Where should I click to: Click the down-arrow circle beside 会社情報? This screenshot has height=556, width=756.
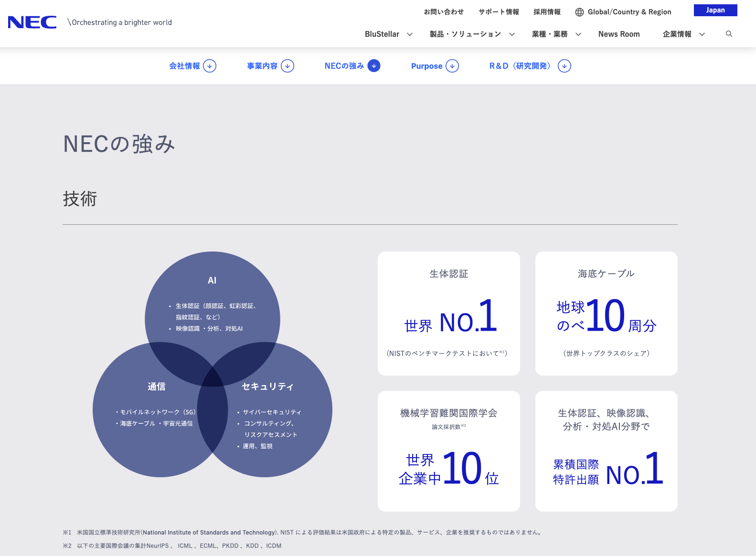[x=210, y=66]
